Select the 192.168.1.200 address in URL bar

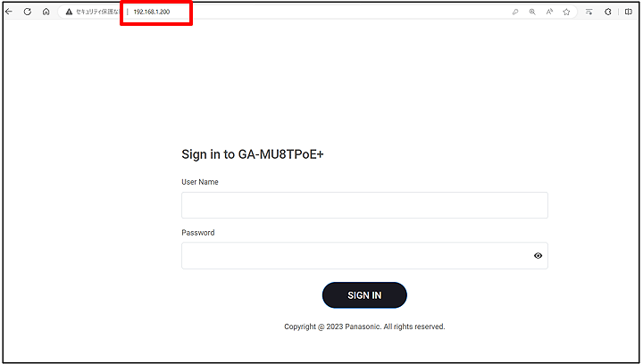[152, 12]
